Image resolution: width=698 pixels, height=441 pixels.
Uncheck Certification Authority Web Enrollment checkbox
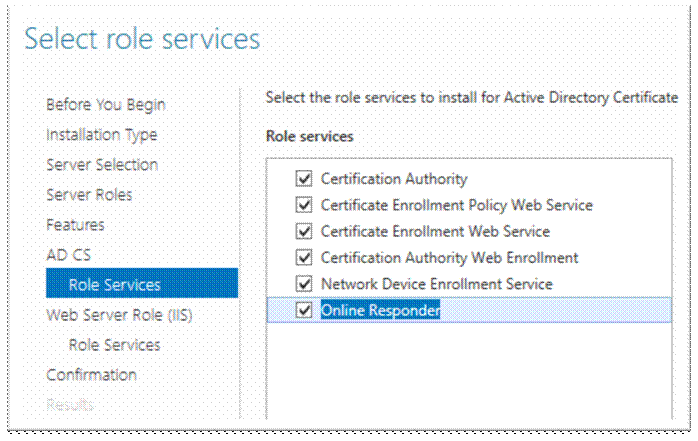(304, 257)
